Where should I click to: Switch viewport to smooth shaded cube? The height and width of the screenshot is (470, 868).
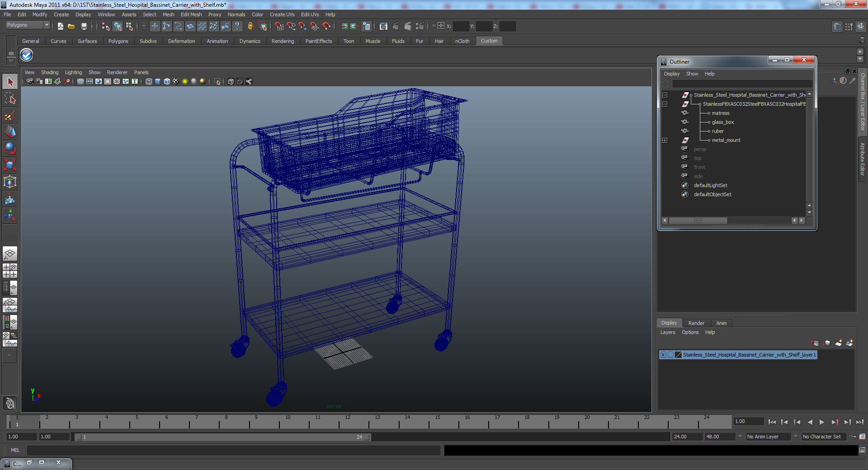point(158,81)
